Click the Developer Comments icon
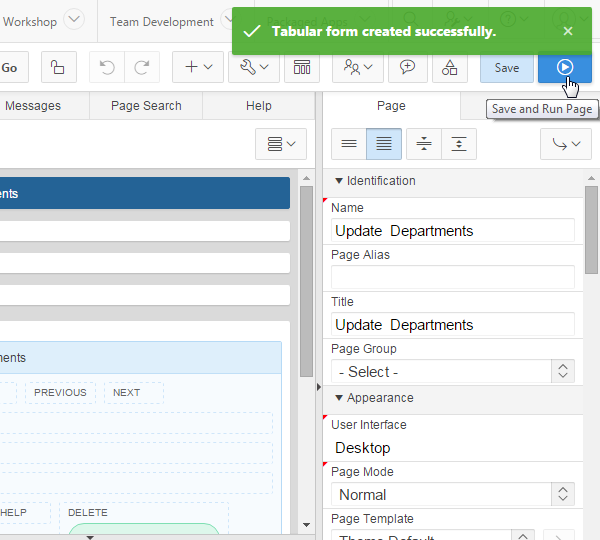Viewport: 600px width, 540px height. [408, 67]
